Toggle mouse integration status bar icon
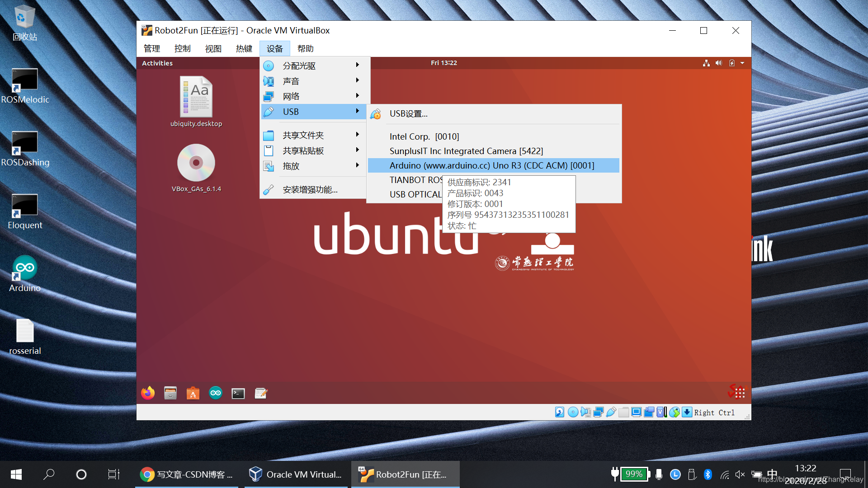Screen dimensions: 868x488 point(674,412)
